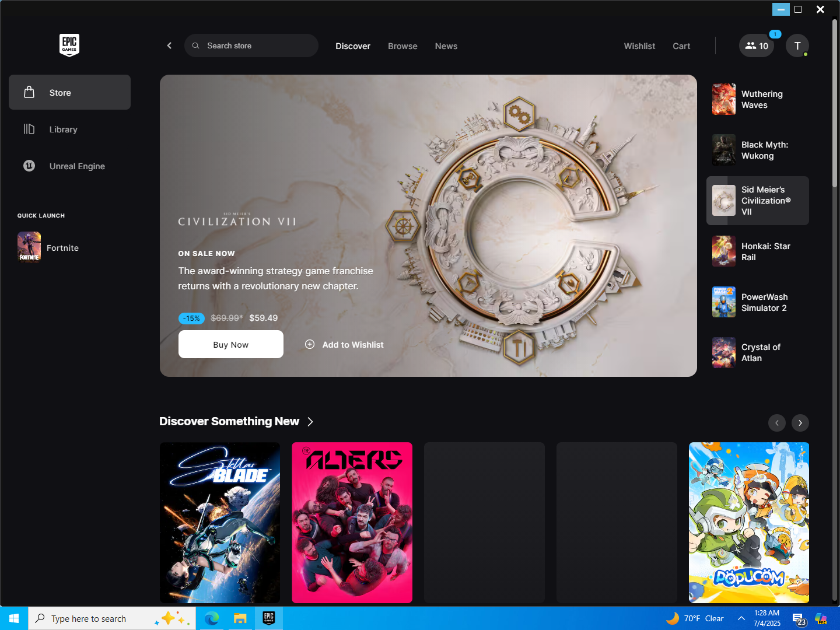Click the store page vertical scrollbar
This screenshot has width=840, height=630.
point(835,103)
